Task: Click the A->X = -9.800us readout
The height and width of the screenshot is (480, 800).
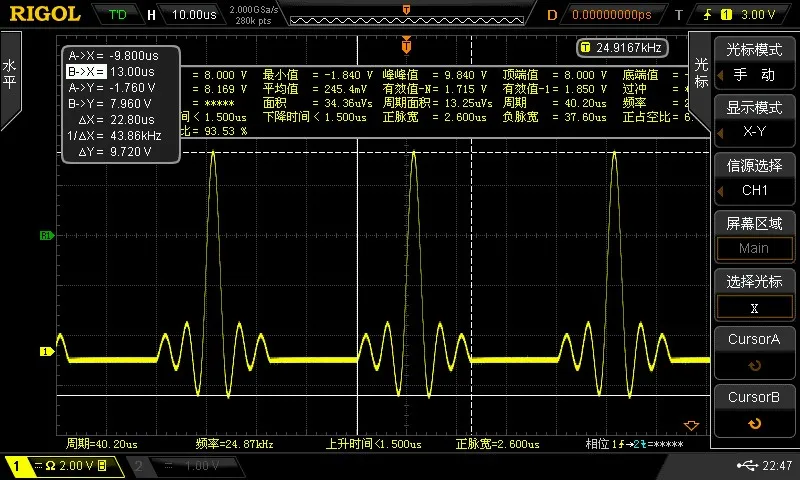Action: click(x=113, y=56)
